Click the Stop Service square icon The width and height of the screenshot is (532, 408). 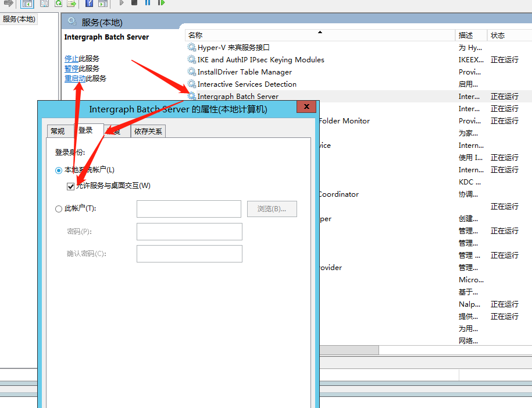pyautogui.click(x=134, y=2)
